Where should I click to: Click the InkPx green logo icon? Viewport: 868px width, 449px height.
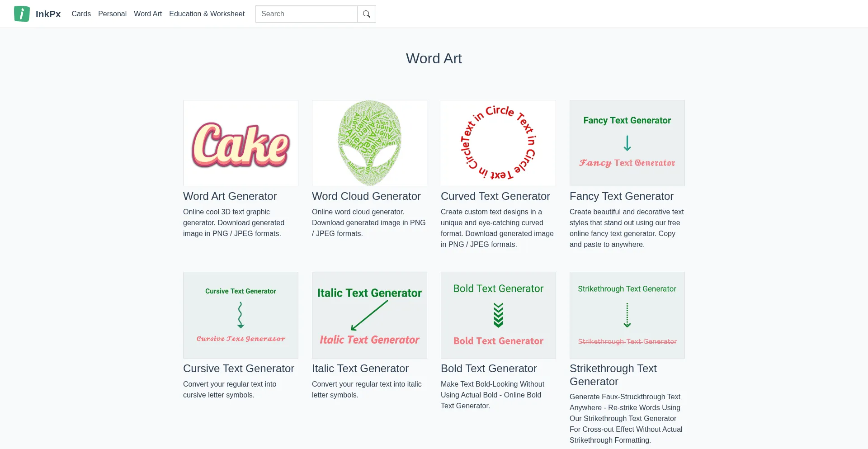[22, 14]
